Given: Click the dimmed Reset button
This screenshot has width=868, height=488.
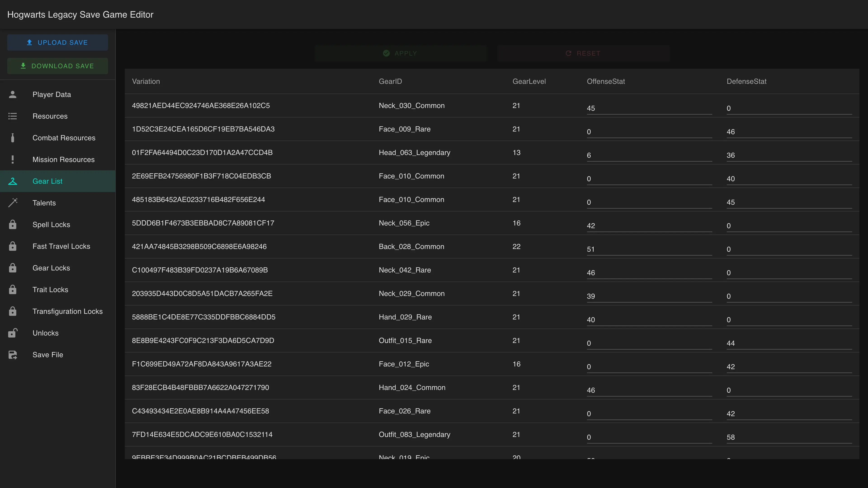Looking at the screenshot, I should [583, 53].
